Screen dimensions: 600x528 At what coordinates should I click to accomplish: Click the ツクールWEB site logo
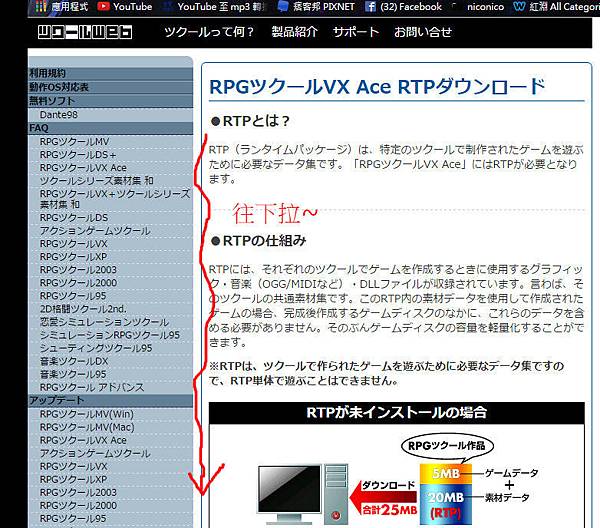(85, 32)
